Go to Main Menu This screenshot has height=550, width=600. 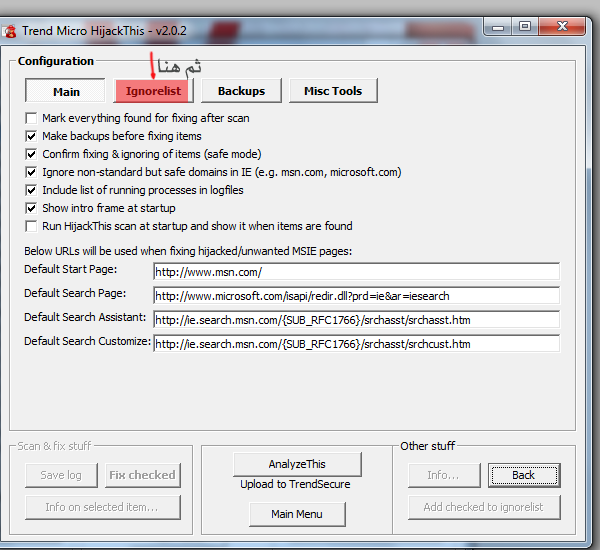coord(297,514)
